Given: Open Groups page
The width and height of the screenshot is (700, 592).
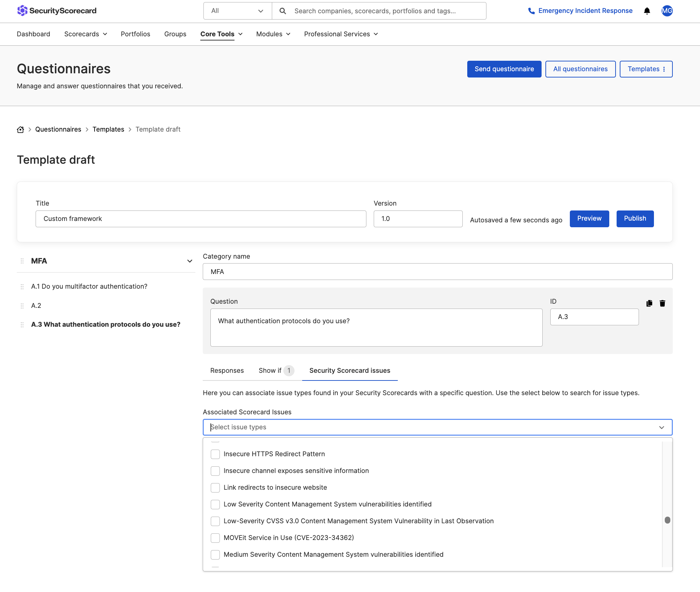Looking at the screenshot, I should coord(175,34).
